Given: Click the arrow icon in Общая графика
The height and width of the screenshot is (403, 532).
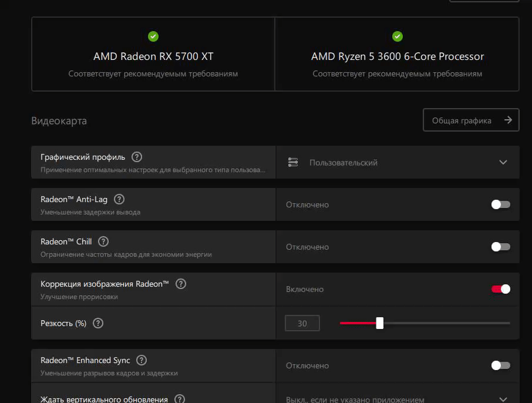Looking at the screenshot, I should pos(508,120).
